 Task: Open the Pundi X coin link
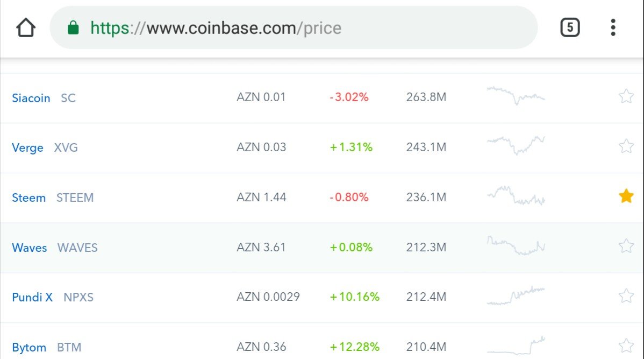pos(32,297)
